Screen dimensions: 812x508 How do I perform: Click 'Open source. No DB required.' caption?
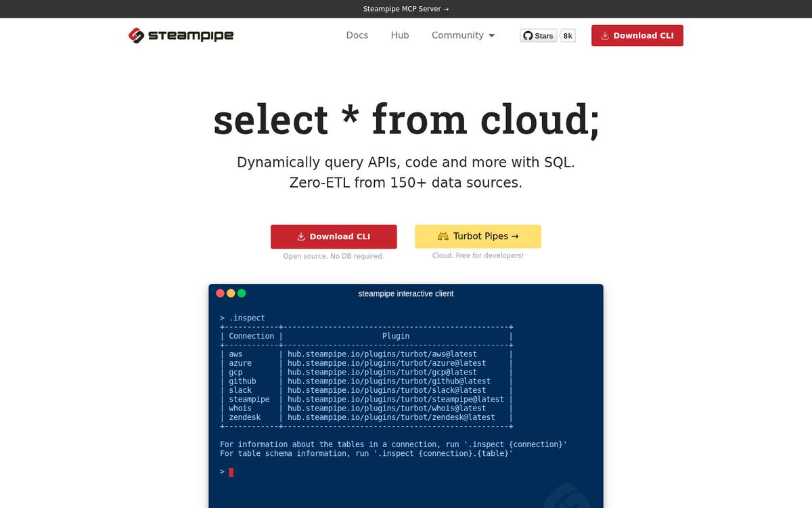[x=334, y=256]
